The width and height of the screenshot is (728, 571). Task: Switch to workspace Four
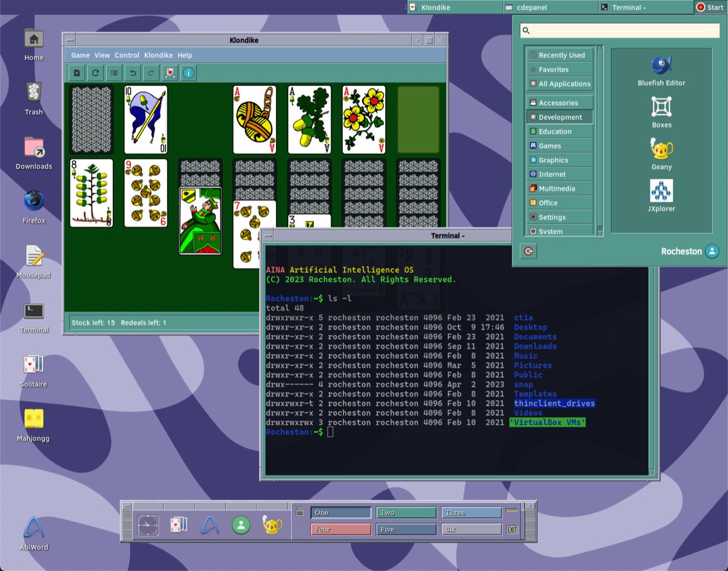point(340,529)
